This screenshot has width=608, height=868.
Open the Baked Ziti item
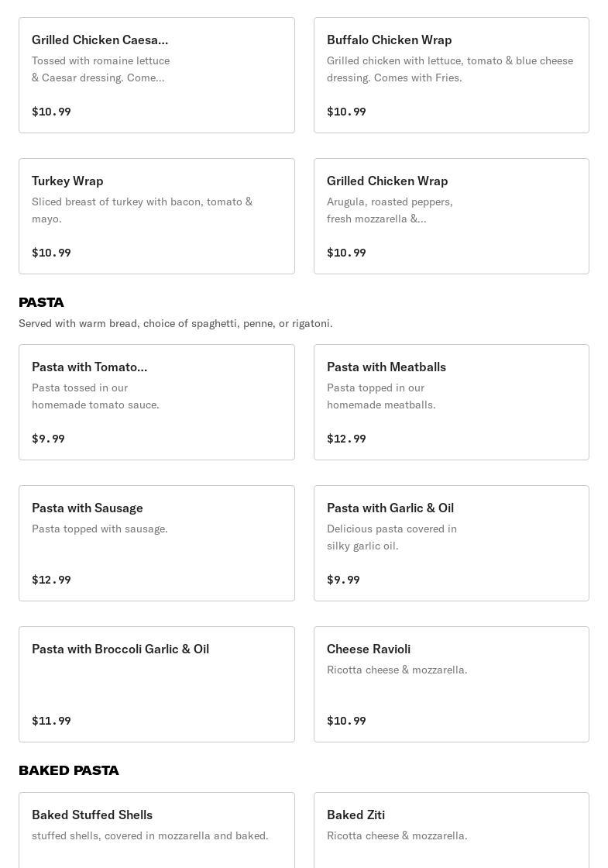pyautogui.click(x=451, y=829)
